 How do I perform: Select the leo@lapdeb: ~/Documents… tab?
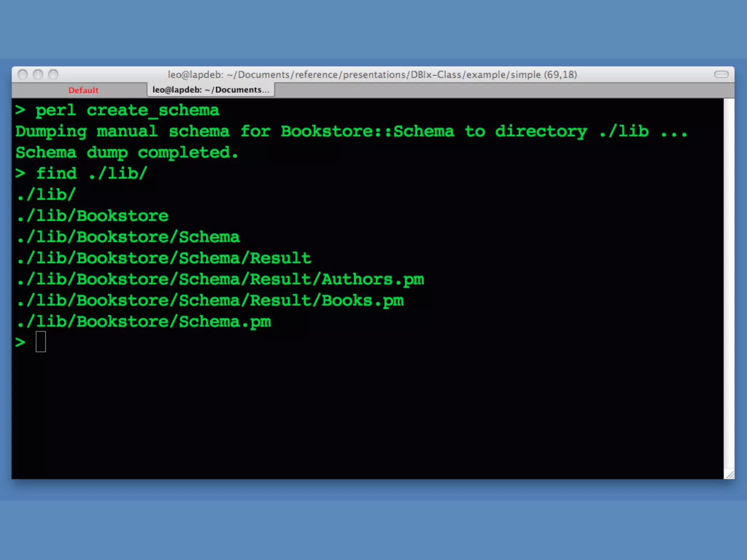pos(211,90)
